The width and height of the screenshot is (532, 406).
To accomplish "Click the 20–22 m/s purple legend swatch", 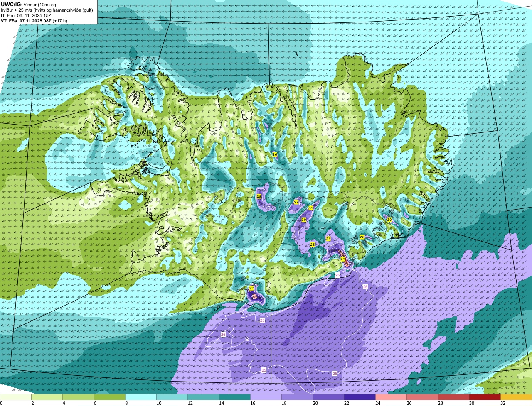I will coord(329,397).
